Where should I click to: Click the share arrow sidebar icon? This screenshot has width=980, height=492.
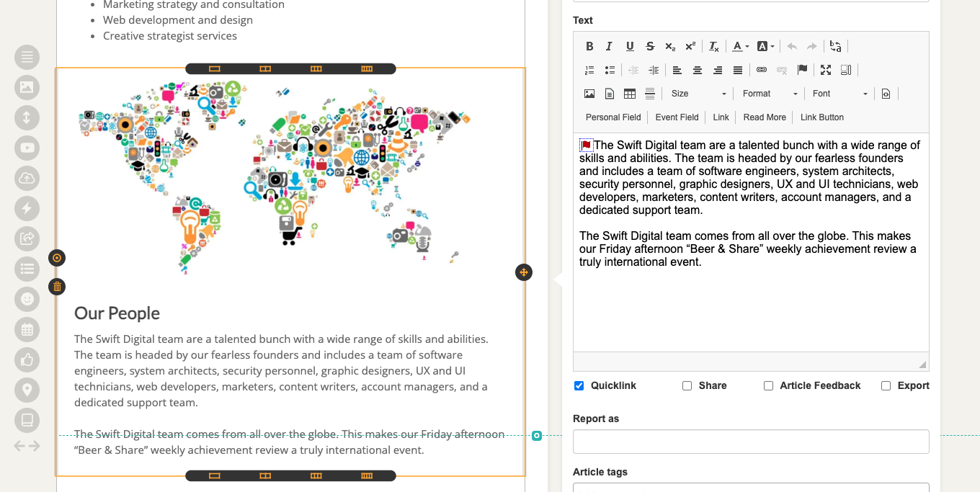[x=27, y=238]
